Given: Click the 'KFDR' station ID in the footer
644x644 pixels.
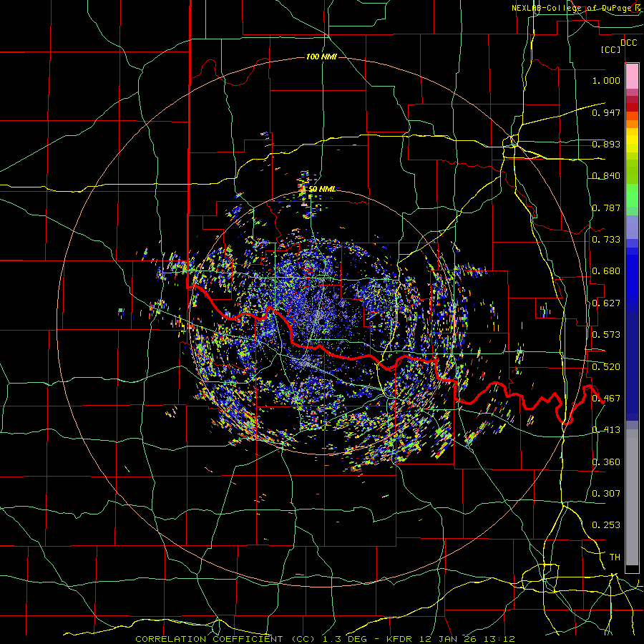Looking at the screenshot, I should coord(401,639).
